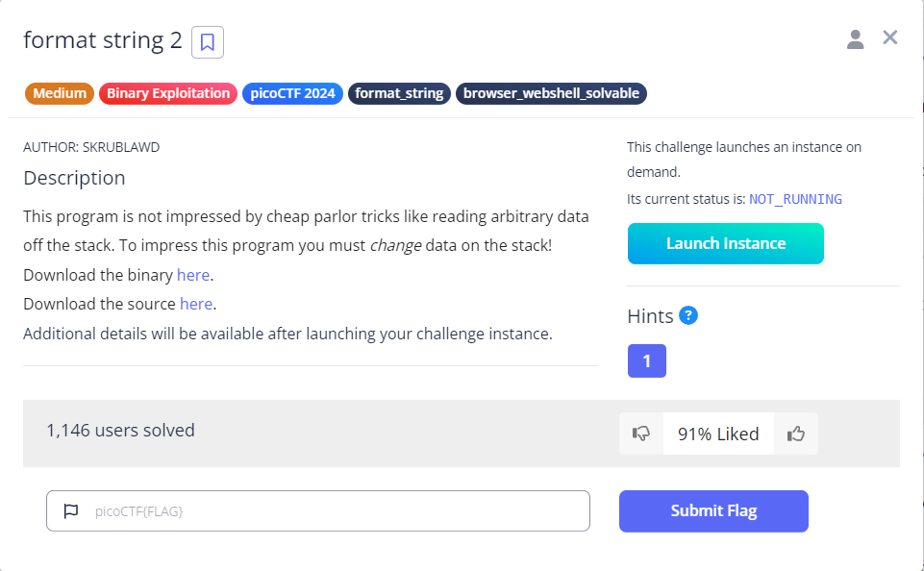Open the Hints help question mark

(688, 315)
